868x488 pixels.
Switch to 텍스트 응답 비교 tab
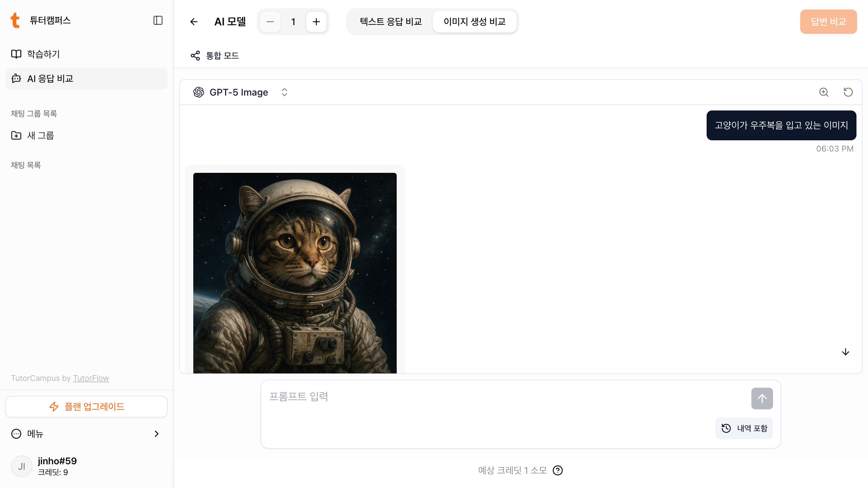point(391,22)
